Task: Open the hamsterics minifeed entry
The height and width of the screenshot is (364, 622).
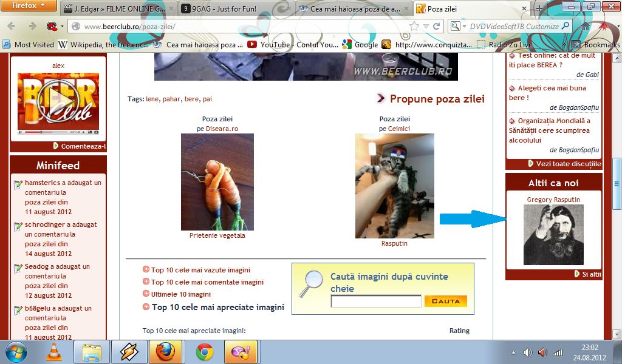Action: tap(63, 197)
